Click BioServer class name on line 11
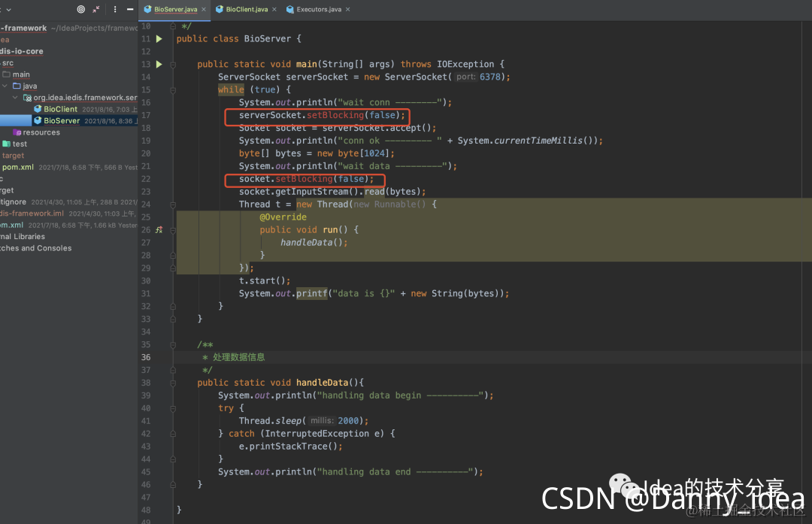 click(x=267, y=39)
